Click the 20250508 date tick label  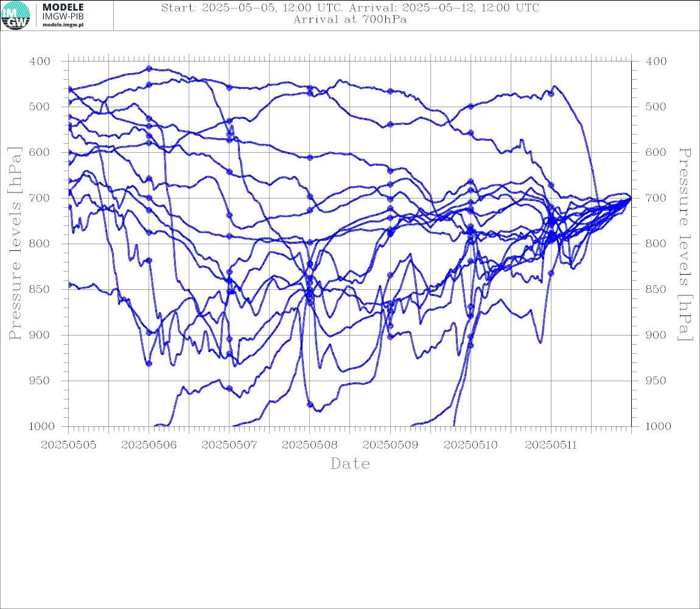click(x=310, y=445)
